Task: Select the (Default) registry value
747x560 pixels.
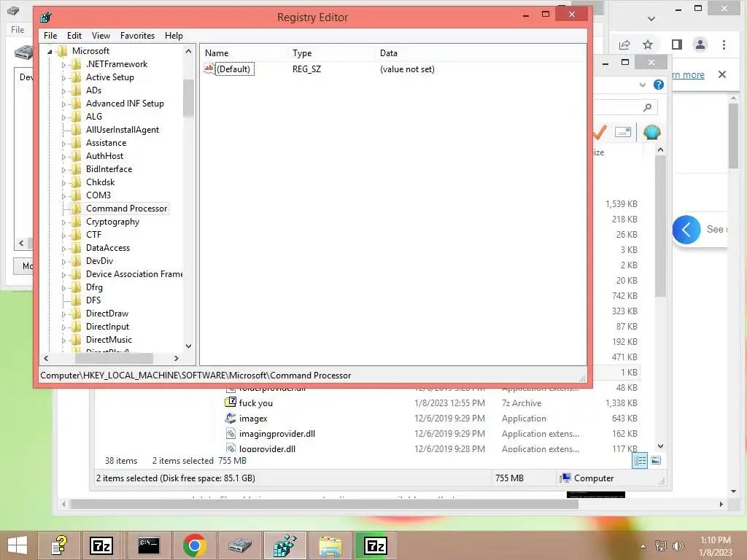Action: tap(233, 69)
